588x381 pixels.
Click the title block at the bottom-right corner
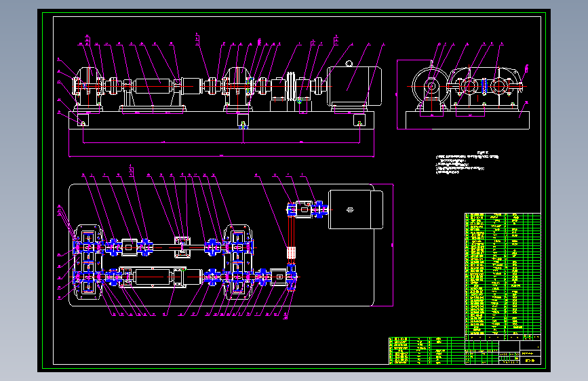point(503,352)
